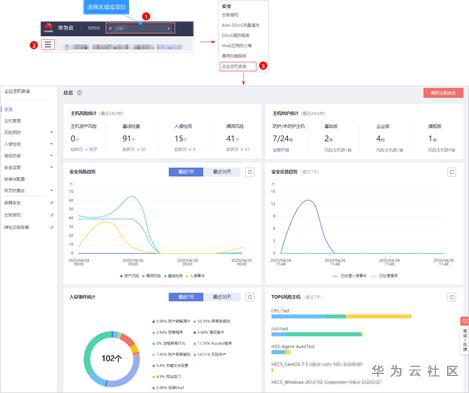469x393 pixels.
Task: Toggle the green 基线检测 legend in risk trend
Action: click(x=173, y=276)
